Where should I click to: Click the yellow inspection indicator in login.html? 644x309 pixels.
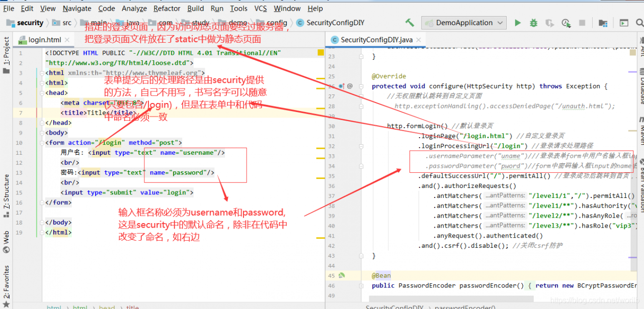coord(320,52)
